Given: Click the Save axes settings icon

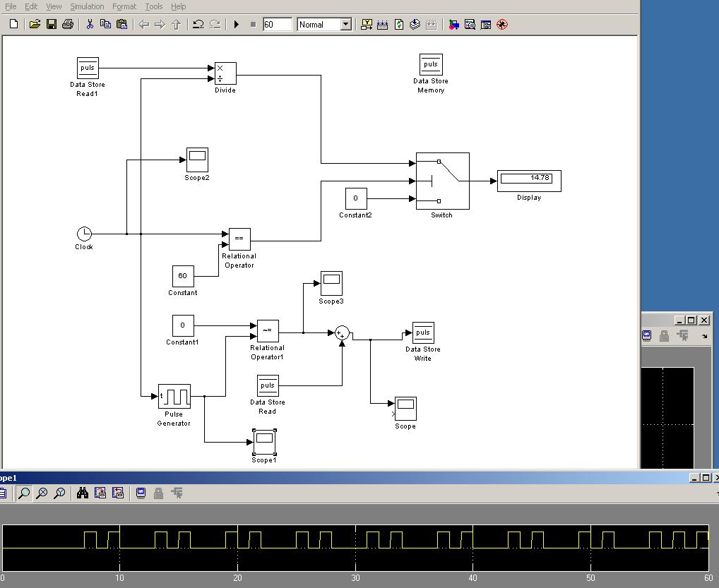Looking at the screenshot, I should [100, 493].
